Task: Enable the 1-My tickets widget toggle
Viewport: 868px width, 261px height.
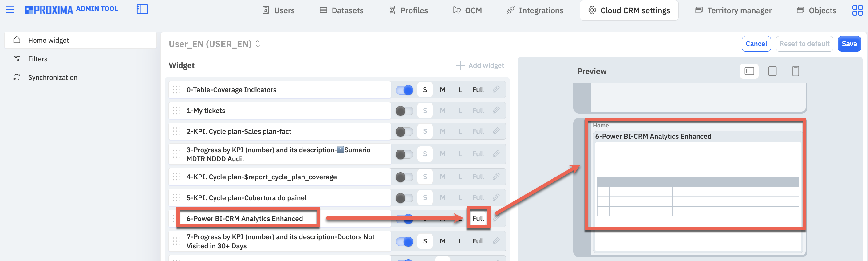Action: (x=404, y=111)
